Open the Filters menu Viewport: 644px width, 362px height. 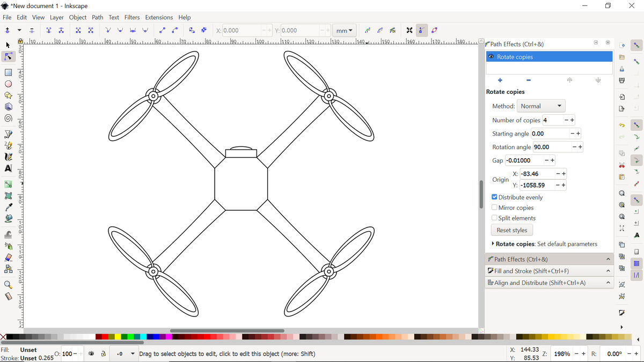click(132, 17)
